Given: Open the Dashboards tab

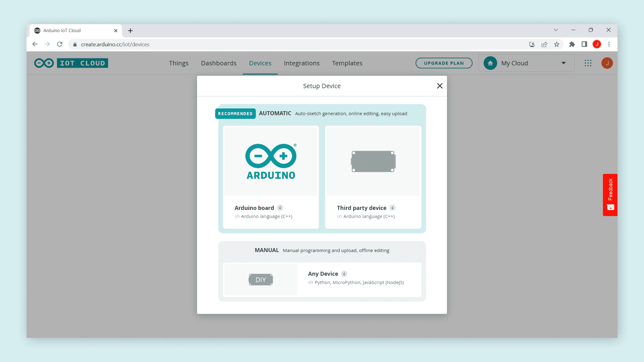Looking at the screenshot, I should [x=219, y=63].
